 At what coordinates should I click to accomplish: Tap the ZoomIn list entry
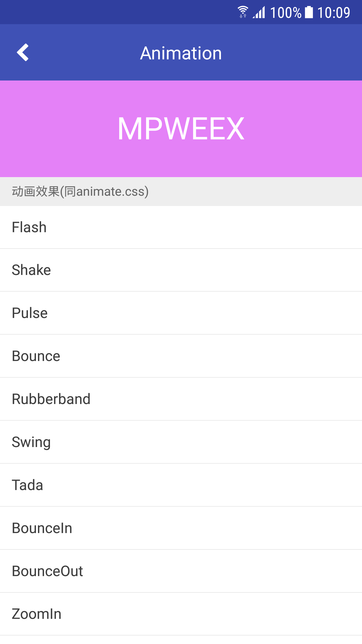pyautogui.click(x=181, y=614)
